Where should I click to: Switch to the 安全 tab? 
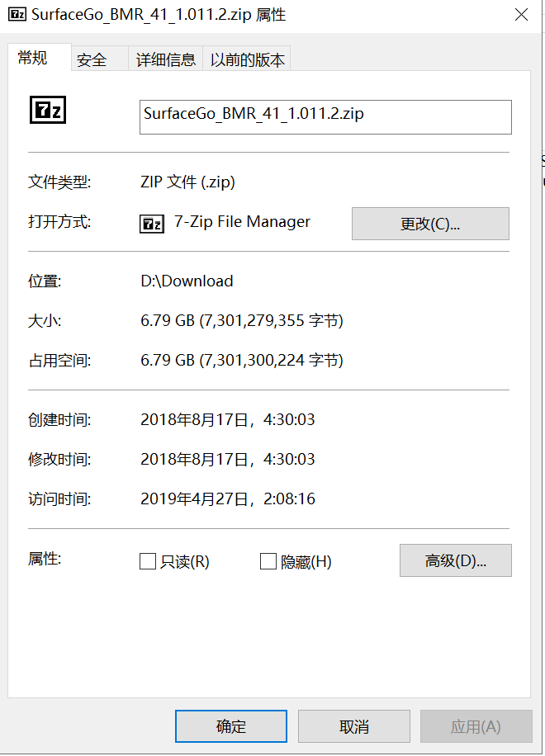pyautogui.click(x=100, y=59)
